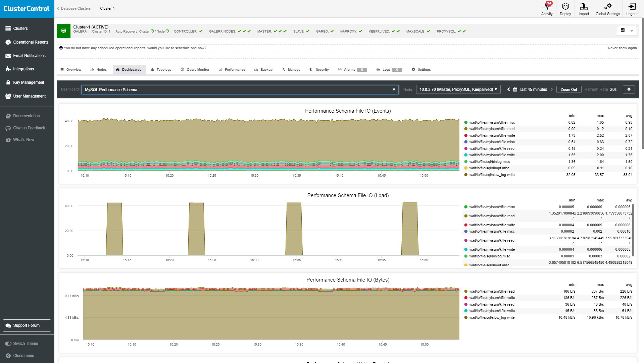Click the green Cluster-1 status icon
Viewport: 644px width, 363px height.
63,31
